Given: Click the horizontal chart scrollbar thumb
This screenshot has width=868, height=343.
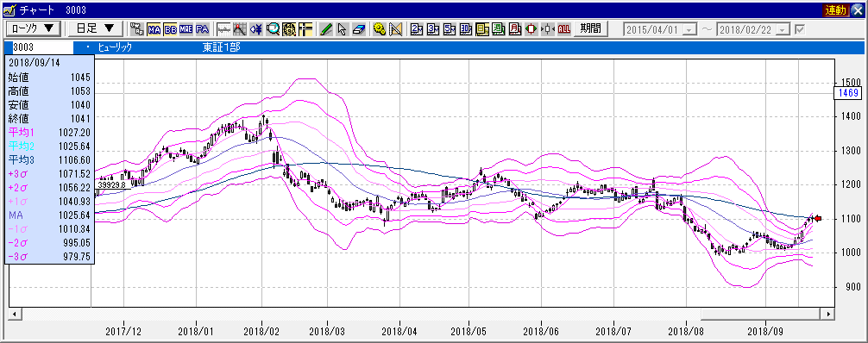Looking at the screenshot, I should [x=762, y=314].
